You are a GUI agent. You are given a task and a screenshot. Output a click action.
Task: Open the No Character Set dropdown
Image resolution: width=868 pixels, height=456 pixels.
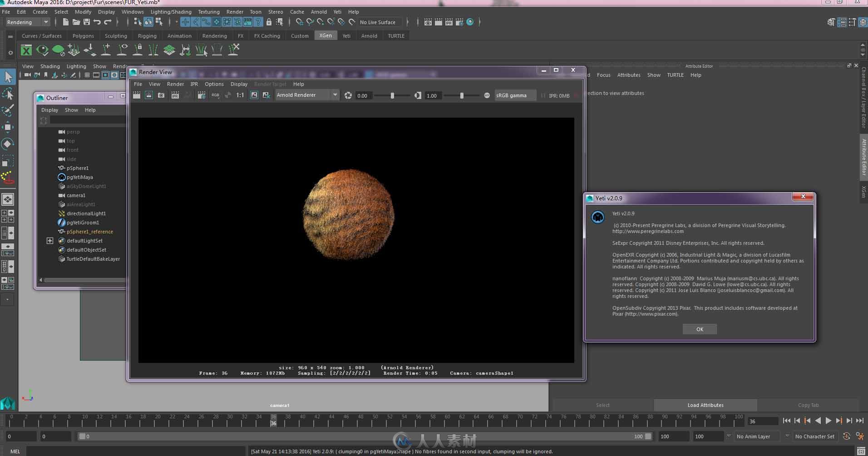[815, 436]
